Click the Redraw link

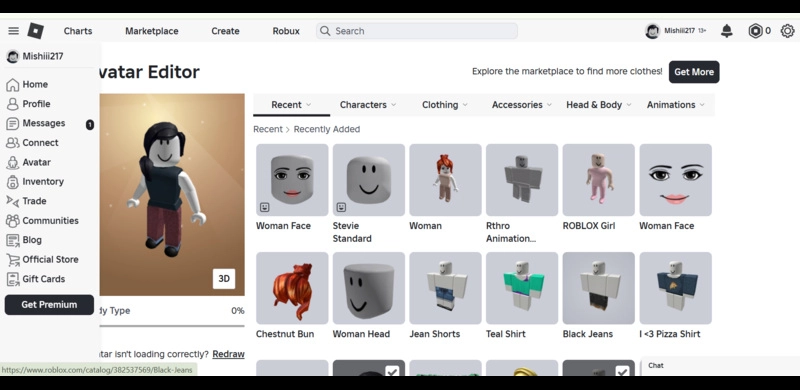[x=229, y=354]
